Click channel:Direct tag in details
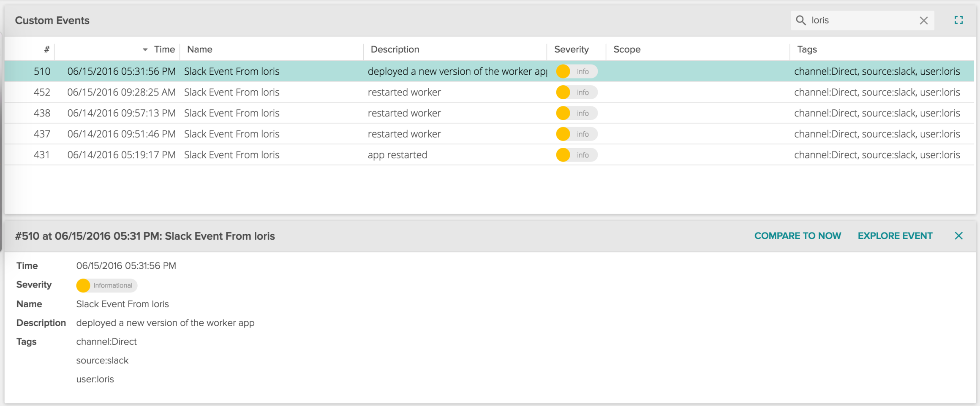Viewport: 980px width, 406px height. pyautogui.click(x=106, y=341)
